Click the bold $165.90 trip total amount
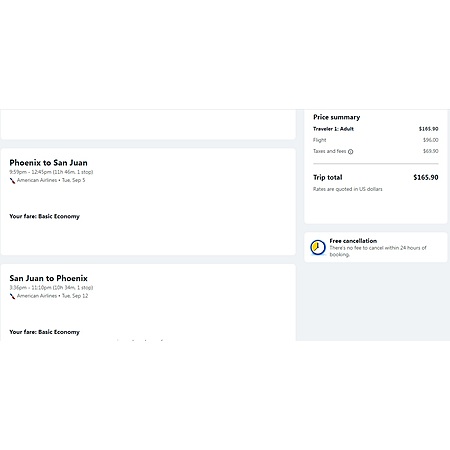This screenshot has width=450, height=450. 426,177
